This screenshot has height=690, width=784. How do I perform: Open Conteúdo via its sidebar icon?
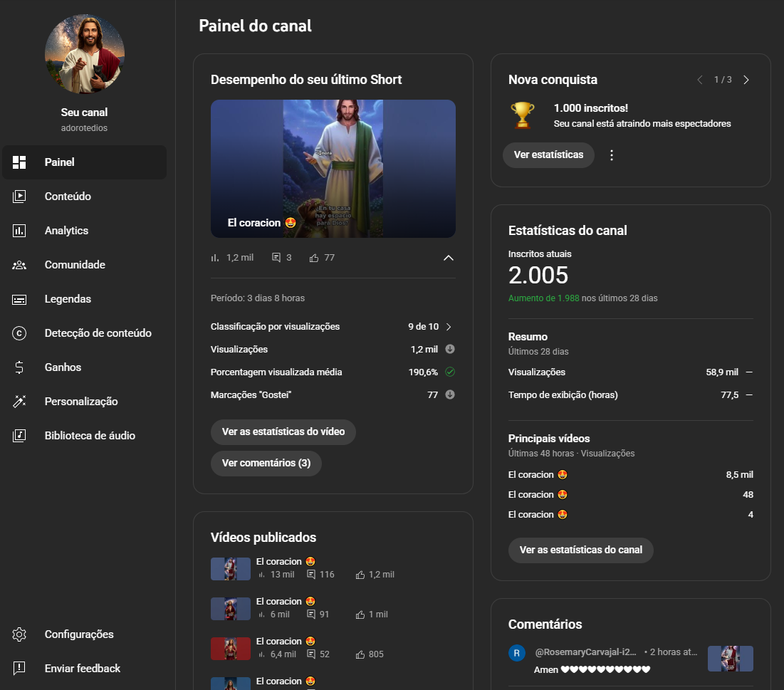tap(19, 197)
